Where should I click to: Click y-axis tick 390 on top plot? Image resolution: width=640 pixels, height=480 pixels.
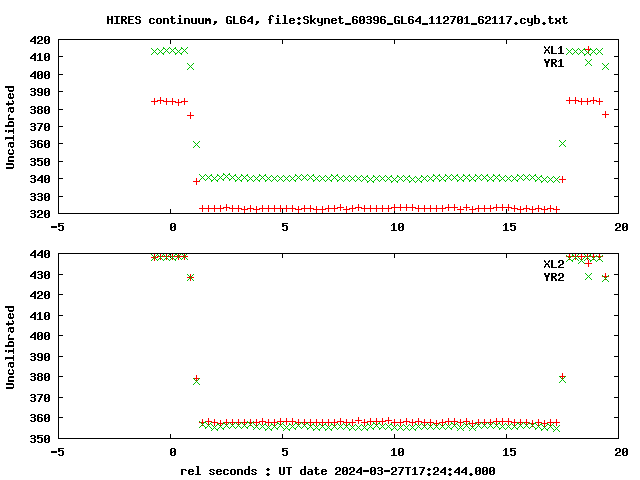[x=40, y=92]
